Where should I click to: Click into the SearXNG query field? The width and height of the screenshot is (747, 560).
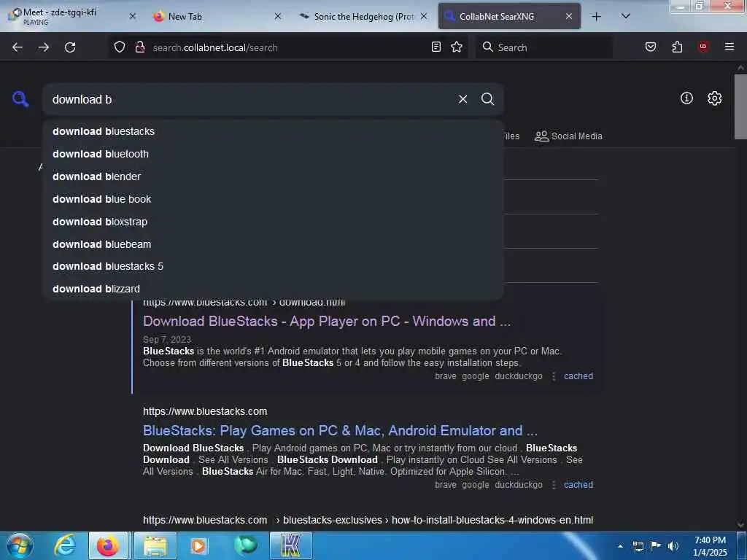coord(248,99)
